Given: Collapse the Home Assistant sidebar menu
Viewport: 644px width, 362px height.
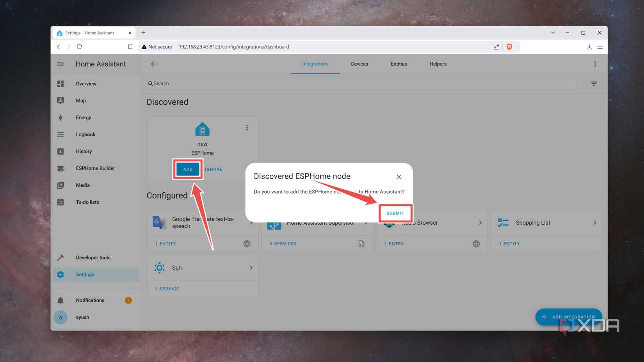Looking at the screenshot, I should pos(60,64).
